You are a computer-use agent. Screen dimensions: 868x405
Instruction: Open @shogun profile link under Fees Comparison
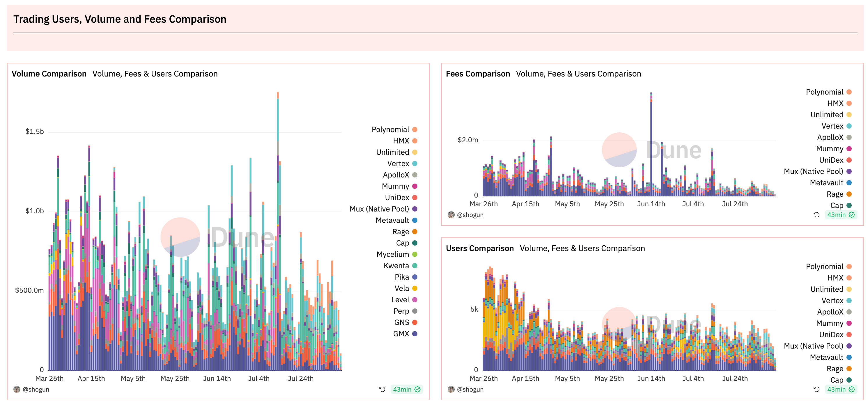470,215
